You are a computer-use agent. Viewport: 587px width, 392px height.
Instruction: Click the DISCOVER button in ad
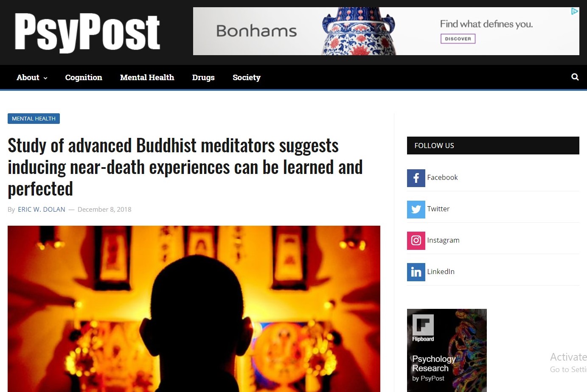(458, 39)
